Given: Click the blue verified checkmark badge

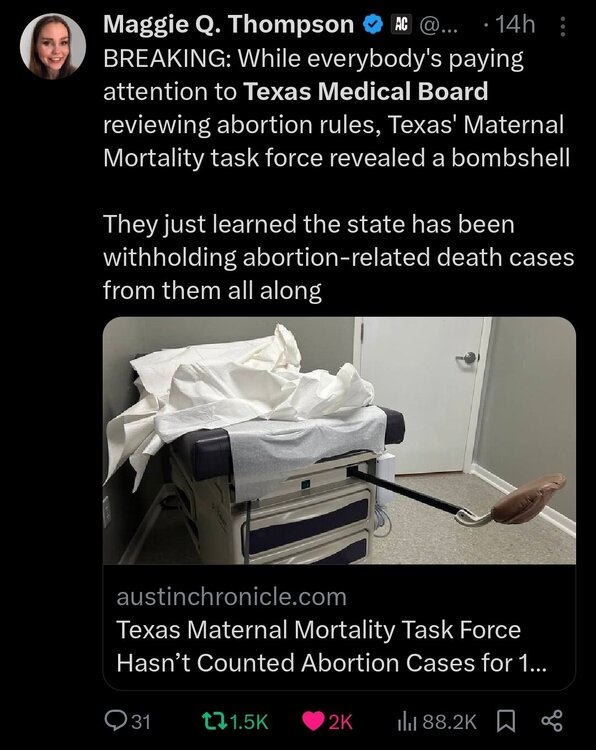Looking at the screenshot, I should click(374, 24).
